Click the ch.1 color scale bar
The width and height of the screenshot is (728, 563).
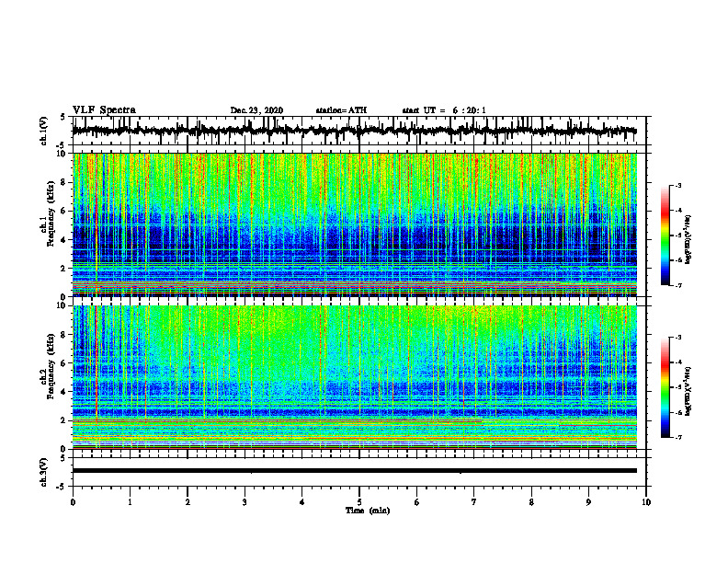click(x=665, y=236)
